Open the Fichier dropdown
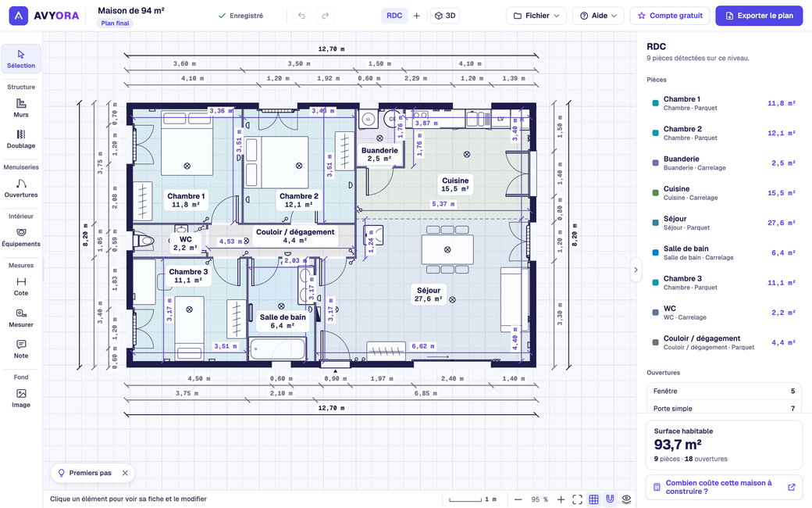Viewport: 812px width, 508px height. point(536,16)
